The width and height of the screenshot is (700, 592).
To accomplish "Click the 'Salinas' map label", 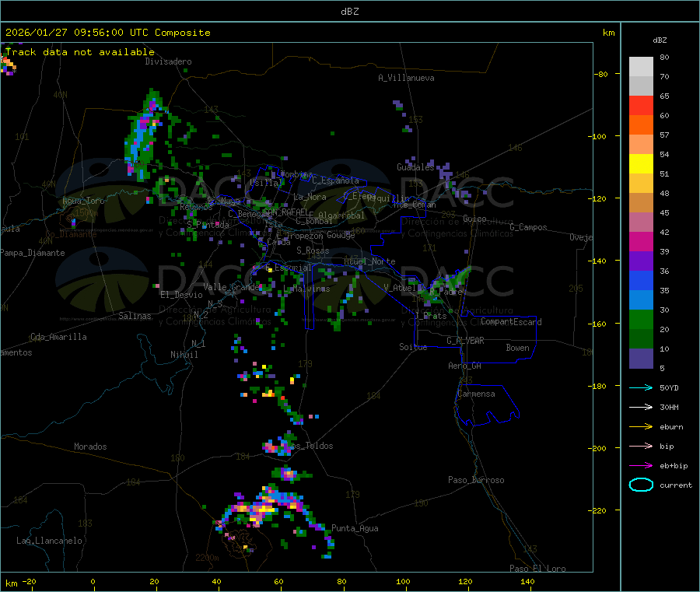I will pyautogui.click(x=135, y=316).
